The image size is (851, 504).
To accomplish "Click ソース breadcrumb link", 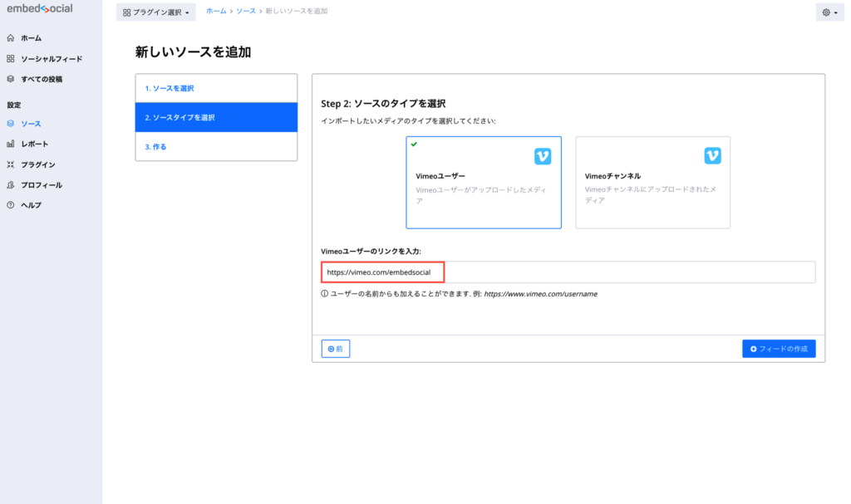I will click(x=246, y=11).
